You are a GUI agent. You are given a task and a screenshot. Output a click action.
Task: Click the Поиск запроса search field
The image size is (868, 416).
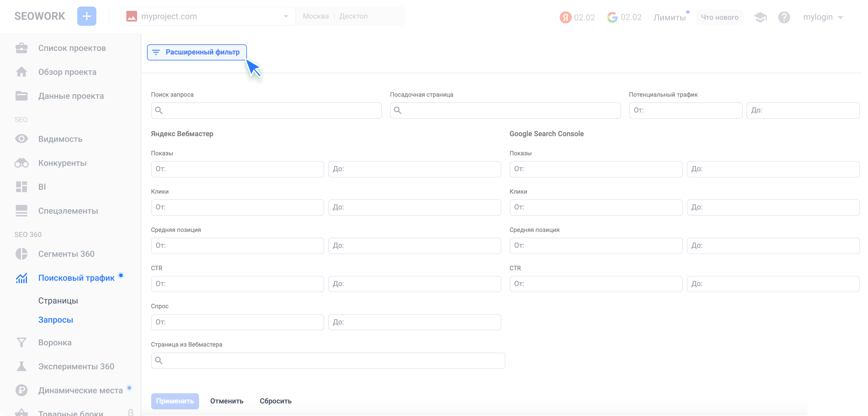point(266,110)
